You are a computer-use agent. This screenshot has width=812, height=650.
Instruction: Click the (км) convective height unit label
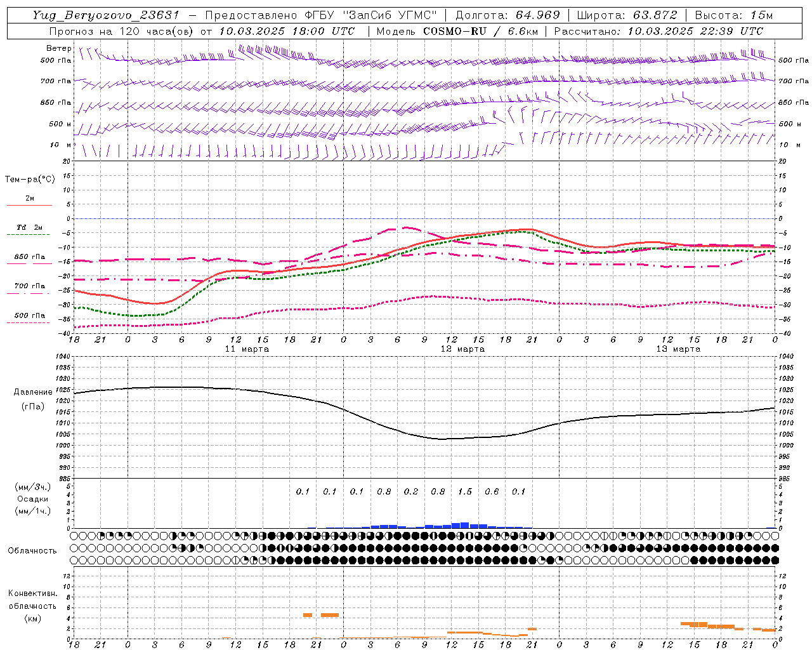coord(33,618)
